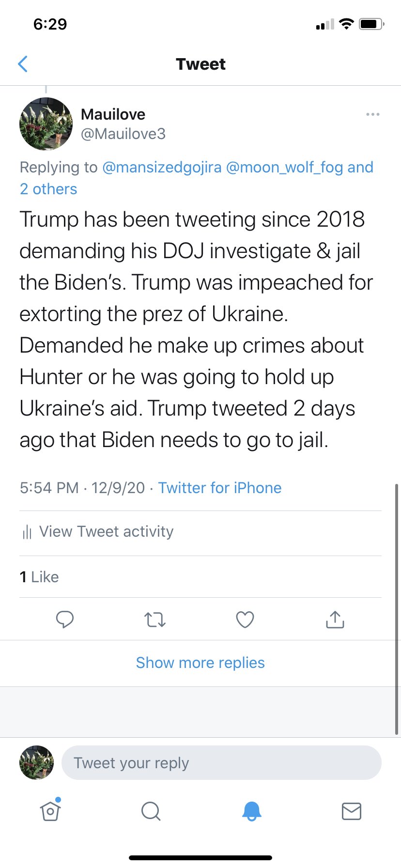Tap the Tweet your reply field

pyautogui.click(x=221, y=763)
